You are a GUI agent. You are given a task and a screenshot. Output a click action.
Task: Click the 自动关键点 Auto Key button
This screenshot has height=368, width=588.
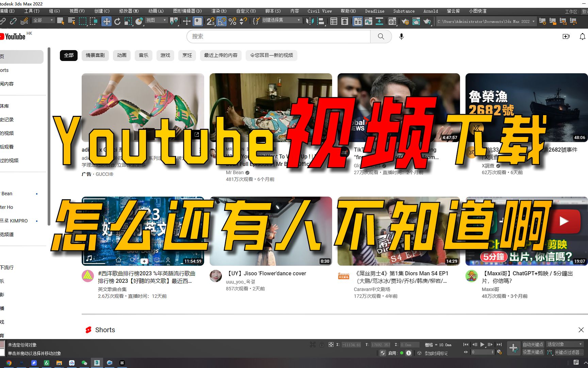click(x=533, y=344)
